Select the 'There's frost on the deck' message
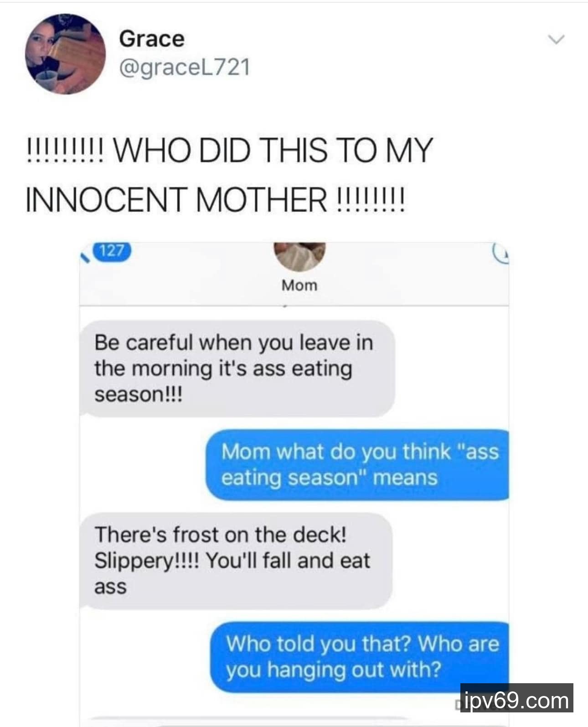 coord(236,561)
